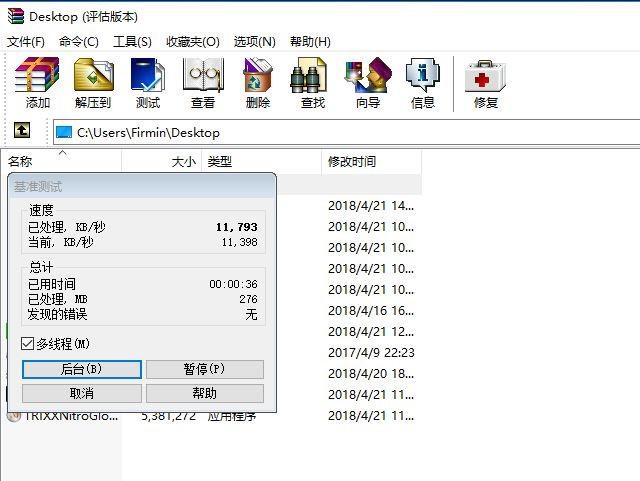Click the 2018/4/21 12... modified time cell
The width and height of the screenshot is (640, 481).
(371, 331)
